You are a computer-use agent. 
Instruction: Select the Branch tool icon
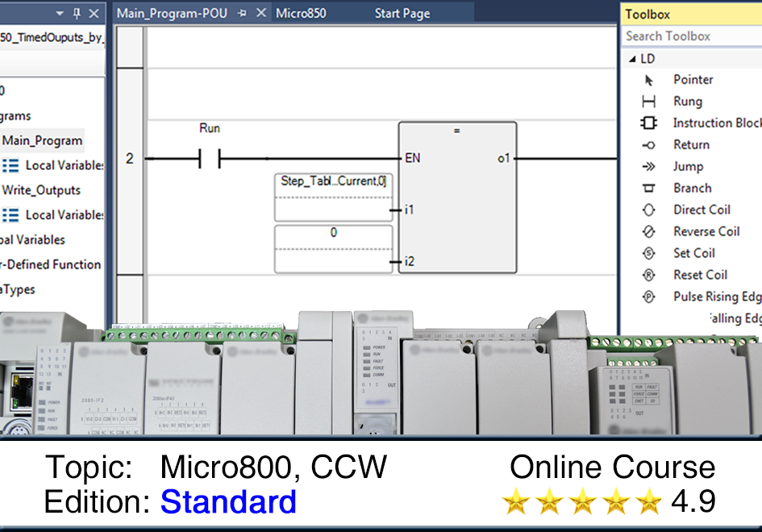pyautogui.click(x=648, y=189)
